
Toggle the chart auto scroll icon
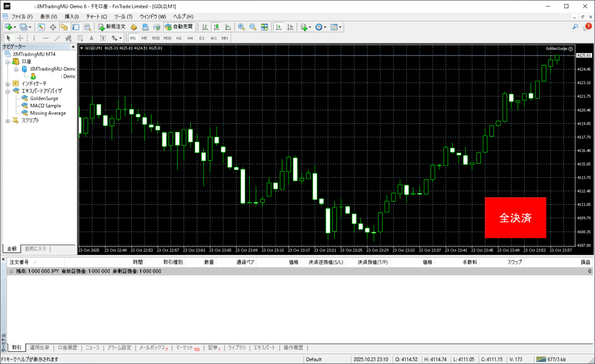[279, 27]
